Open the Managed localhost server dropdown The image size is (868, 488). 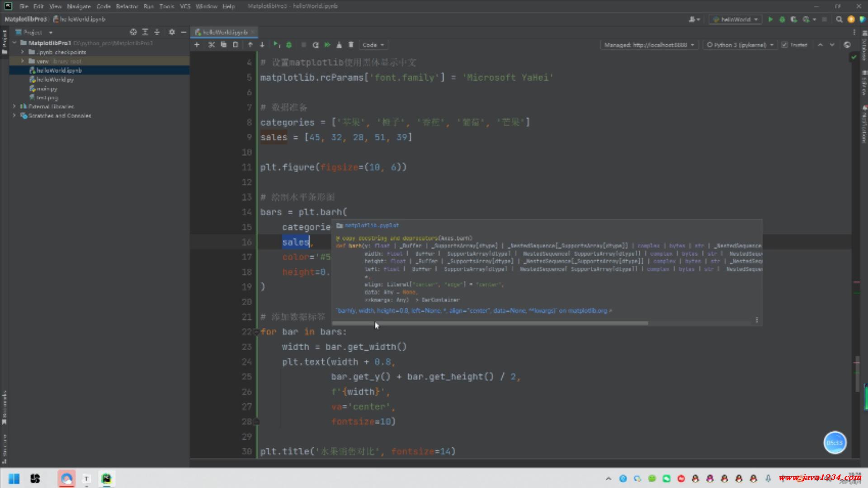pyautogui.click(x=649, y=45)
